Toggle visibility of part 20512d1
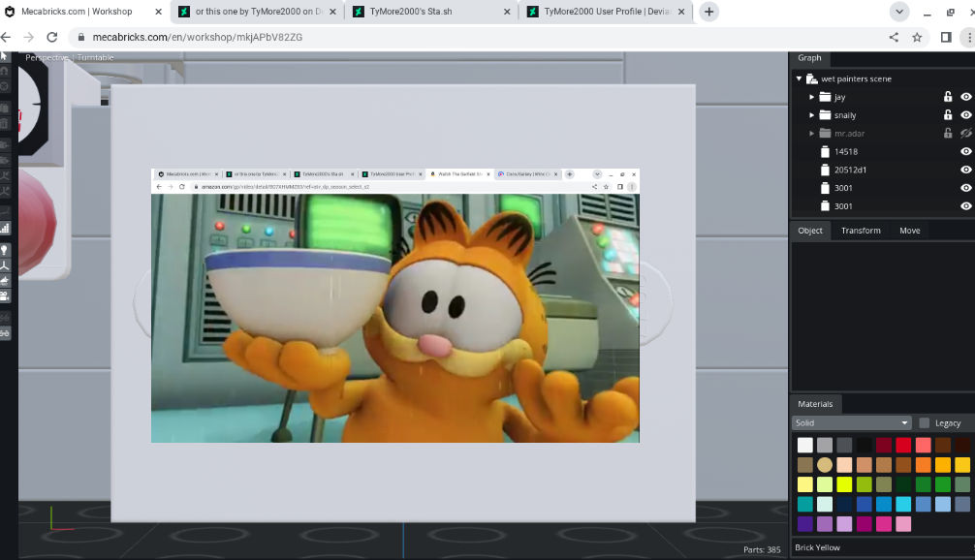Image resolution: width=975 pixels, height=560 pixels. [965, 169]
